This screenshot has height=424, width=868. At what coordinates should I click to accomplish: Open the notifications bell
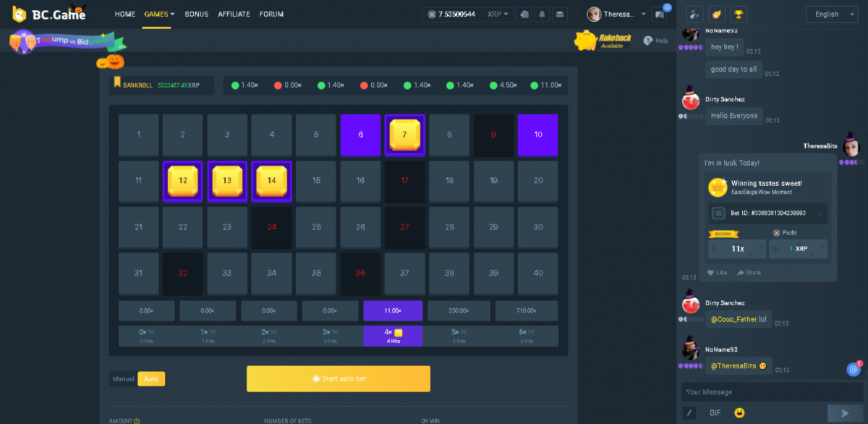542,14
